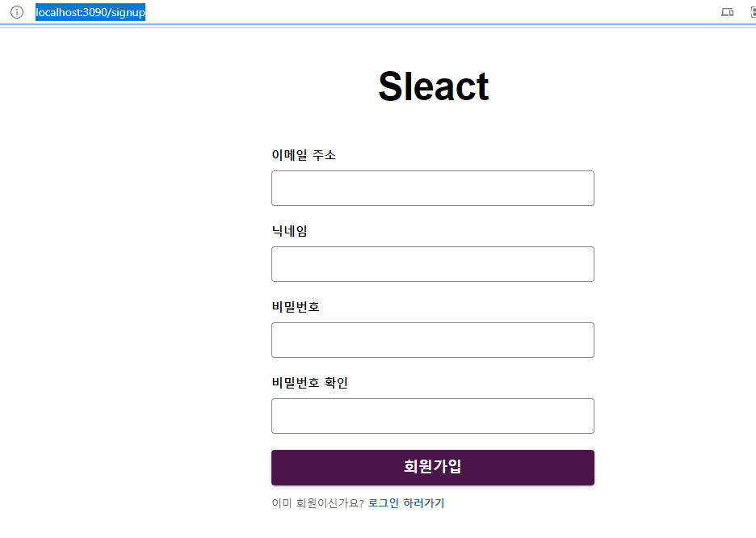756x538 pixels.
Task: Click the 이메일 주소 input field
Action: pos(432,187)
